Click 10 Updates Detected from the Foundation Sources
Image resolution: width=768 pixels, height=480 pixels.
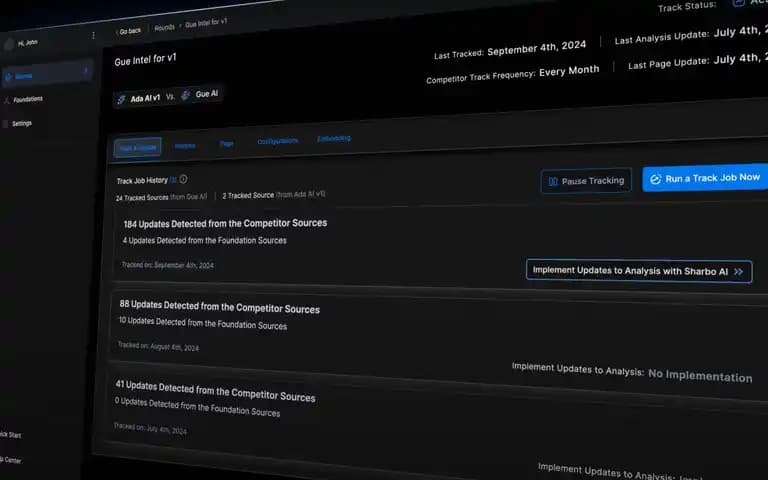pos(203,323)
